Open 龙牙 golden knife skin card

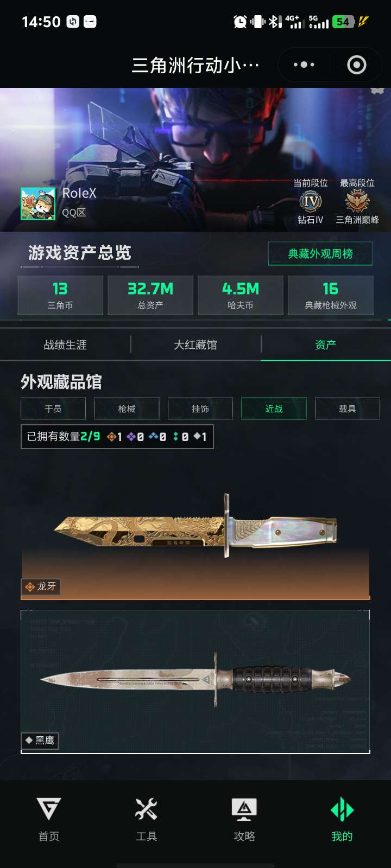(195, 529)
